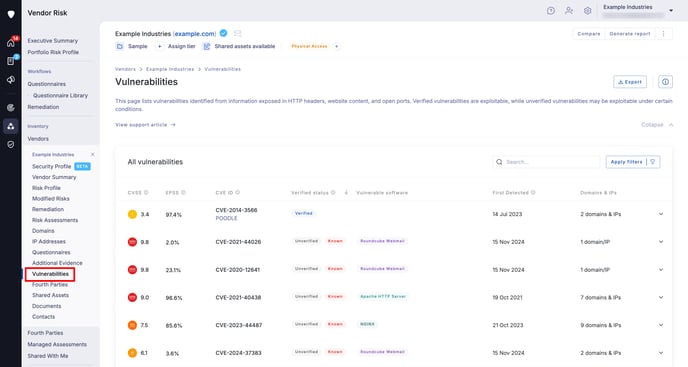Focus the vulnerabilities Search field
This screenshot has height=367, width=688.
pyautogui.click(x=546, y=162)
